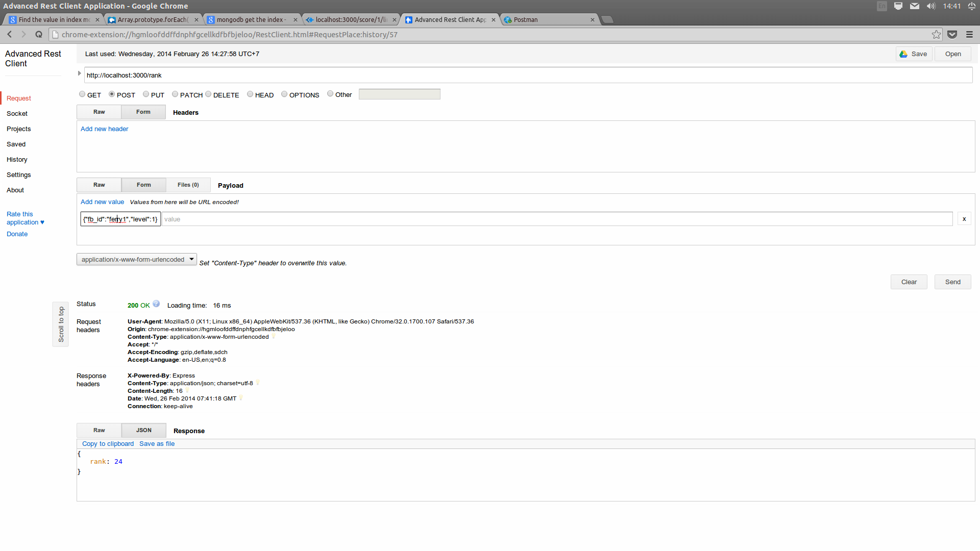Switch Payload section to Form tab
Image resolution: width=980 pixels, height=551 pixels.
click(x=144, y=185)
